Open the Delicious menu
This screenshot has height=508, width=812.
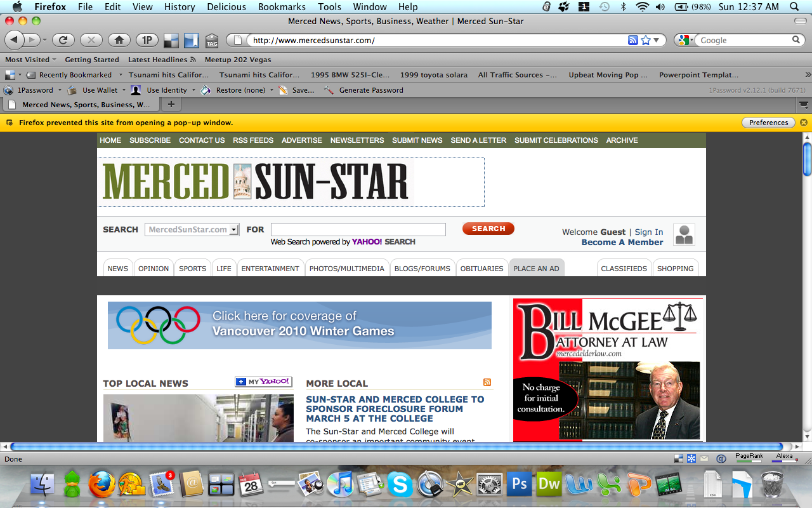[226, 7]
